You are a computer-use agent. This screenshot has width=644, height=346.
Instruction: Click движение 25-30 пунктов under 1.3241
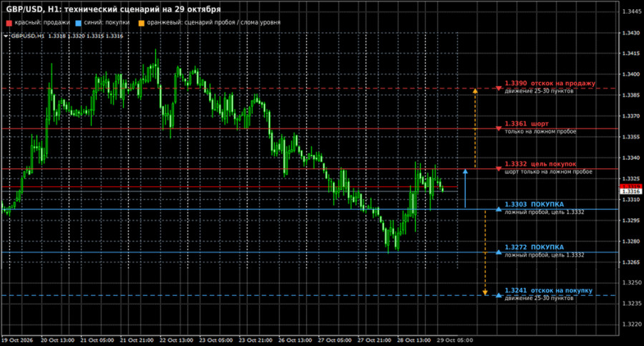click(x=539, y=298)
